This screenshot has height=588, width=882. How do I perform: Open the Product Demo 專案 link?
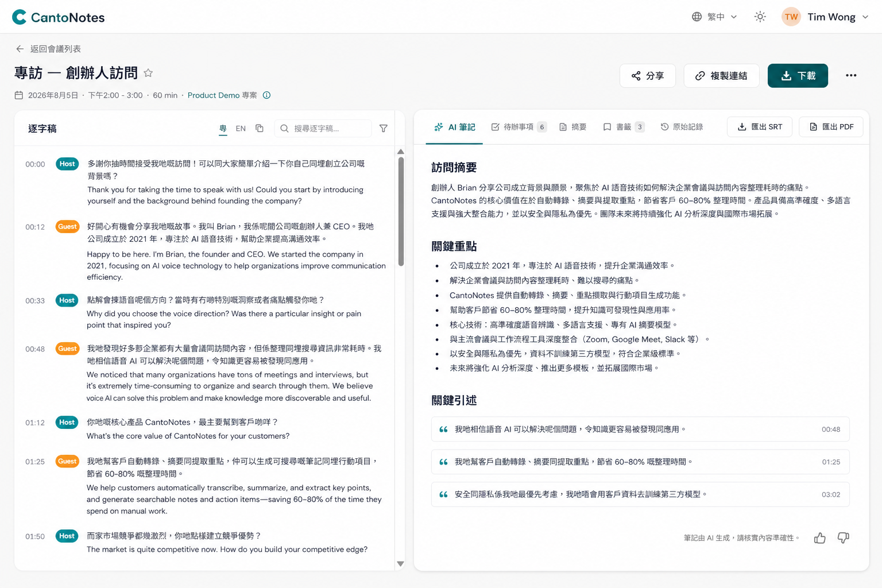(x=222, y=95)
